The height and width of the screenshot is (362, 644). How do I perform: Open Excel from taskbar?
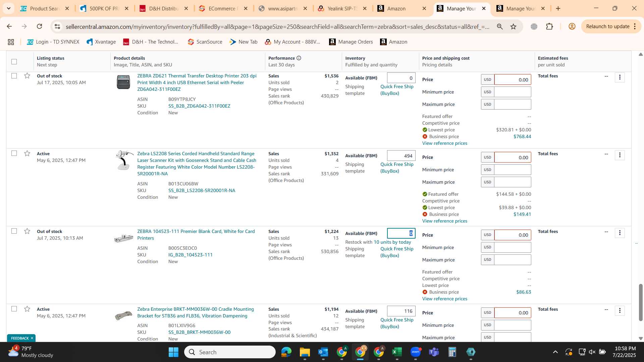tap(397, 352)
